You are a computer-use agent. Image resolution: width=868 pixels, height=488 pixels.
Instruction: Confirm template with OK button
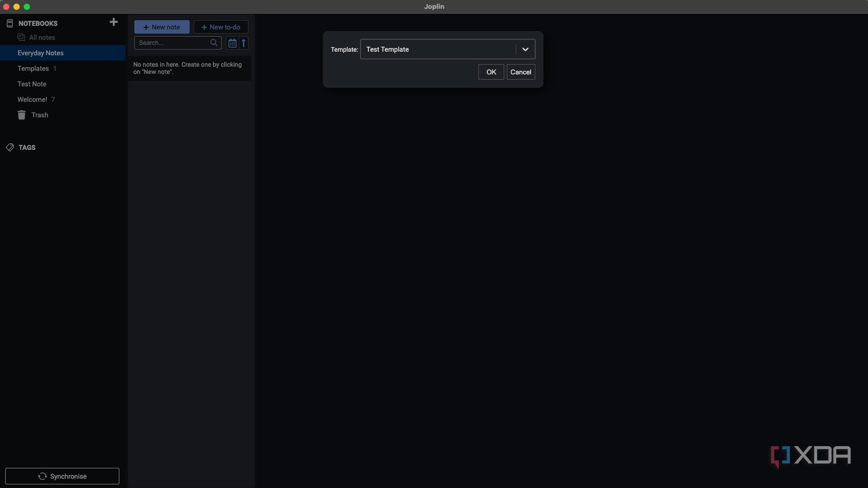pos(491,72)
